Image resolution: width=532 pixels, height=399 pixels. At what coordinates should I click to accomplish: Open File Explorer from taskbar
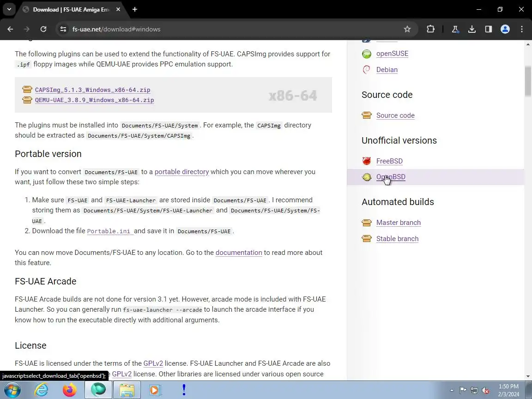coord(127,390)
